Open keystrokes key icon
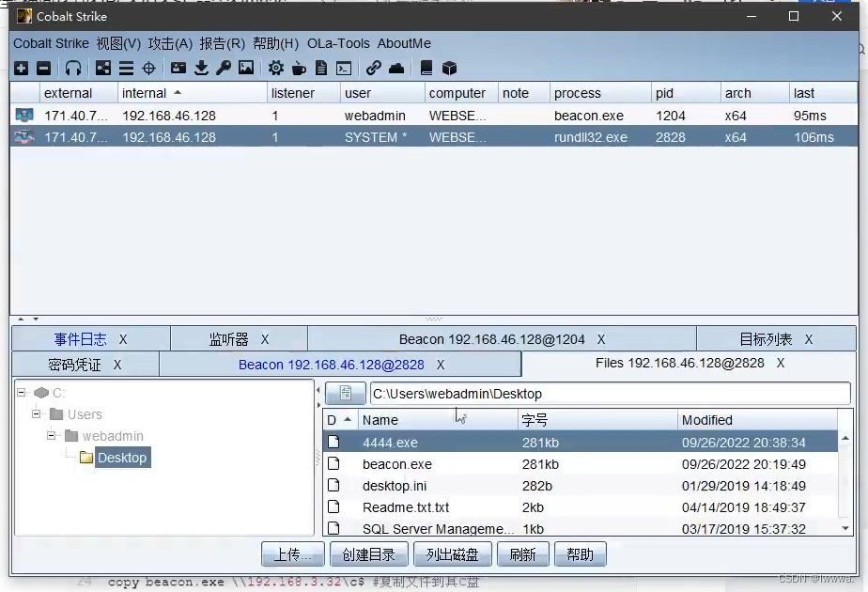Screen dimensions: 868x592 [x=224, y=68]
